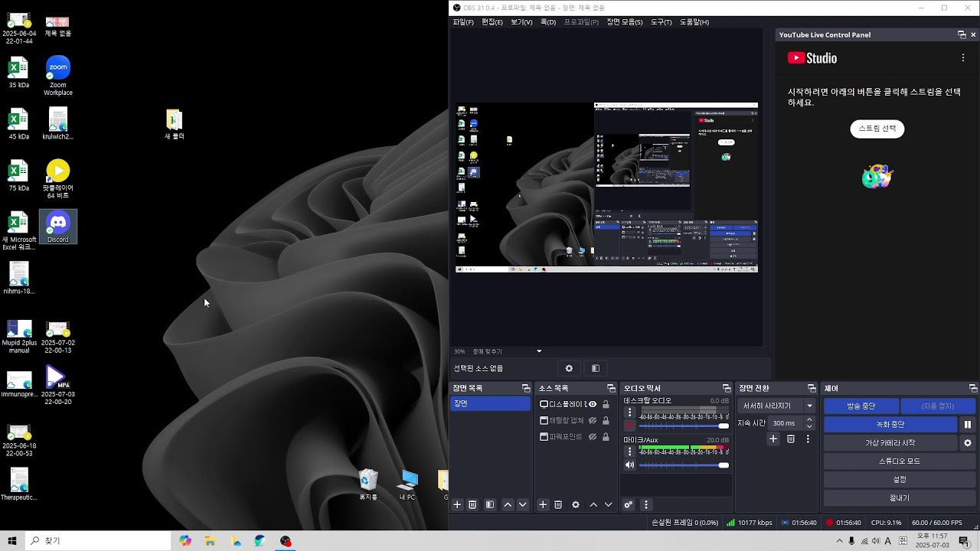
Task: Start the virtual camera
Action: (890, 443)
